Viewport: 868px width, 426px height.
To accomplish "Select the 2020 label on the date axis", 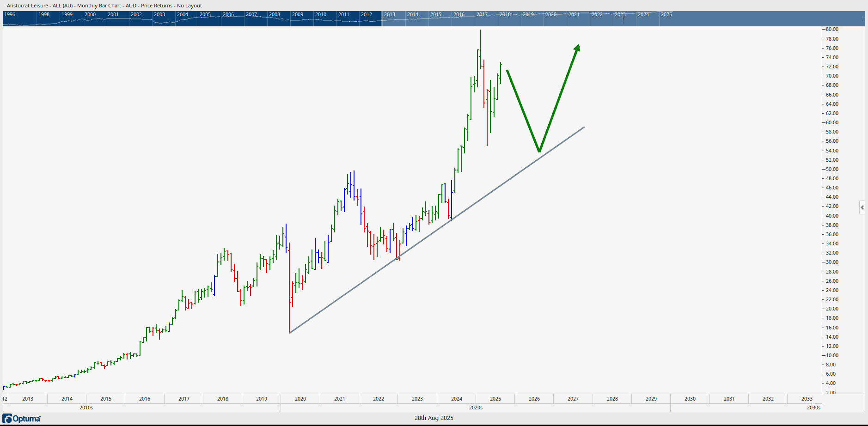I will coord(300,399).
